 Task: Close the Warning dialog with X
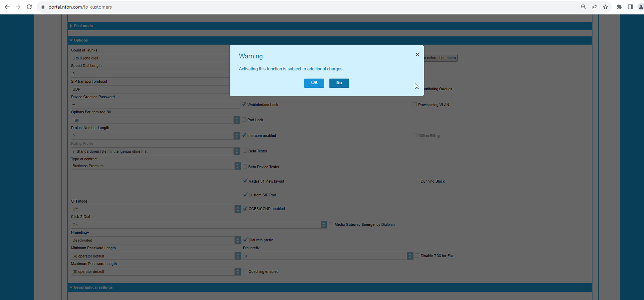417,55
